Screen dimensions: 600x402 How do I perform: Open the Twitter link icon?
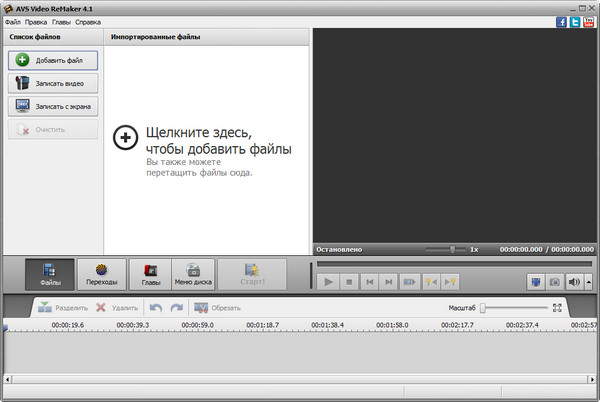tap(575, 21)
